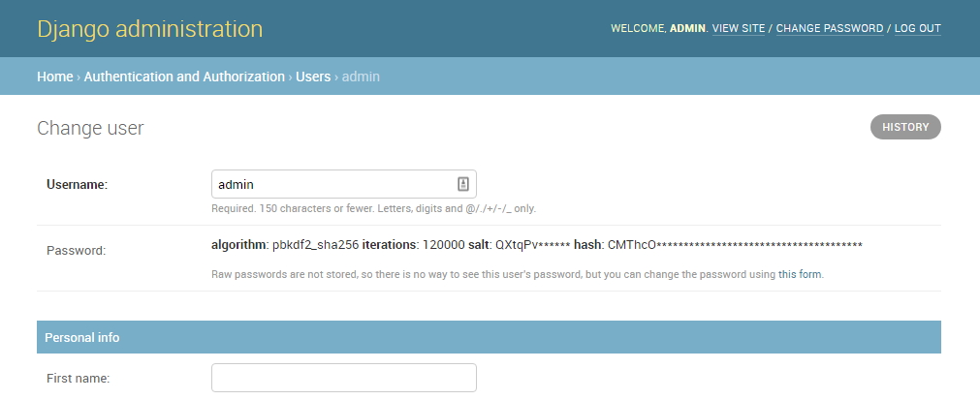
Task: Go to Home in the breadcrumbs
Action: tap(55, 77)
